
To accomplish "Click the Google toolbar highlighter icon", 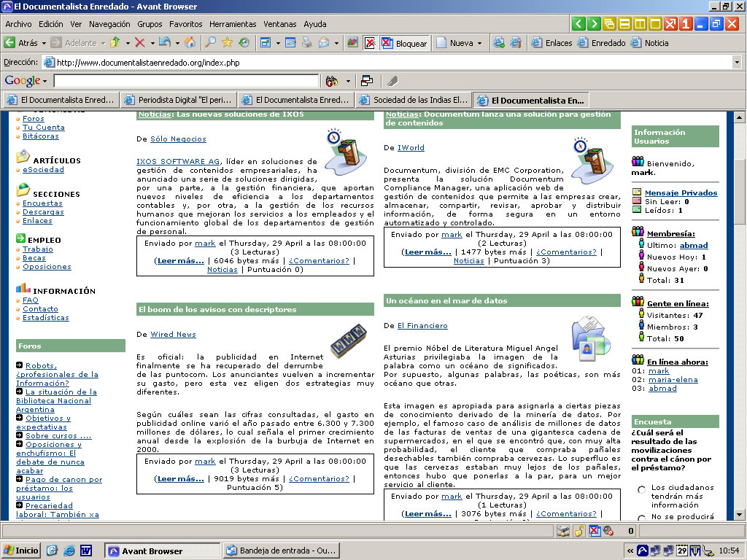I will pyautogui.click(x=392, y=81).
